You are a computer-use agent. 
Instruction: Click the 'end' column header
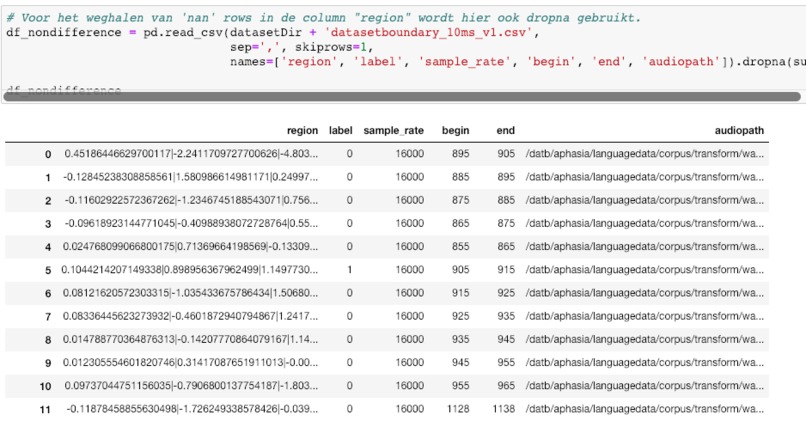(x=505, y=131)
